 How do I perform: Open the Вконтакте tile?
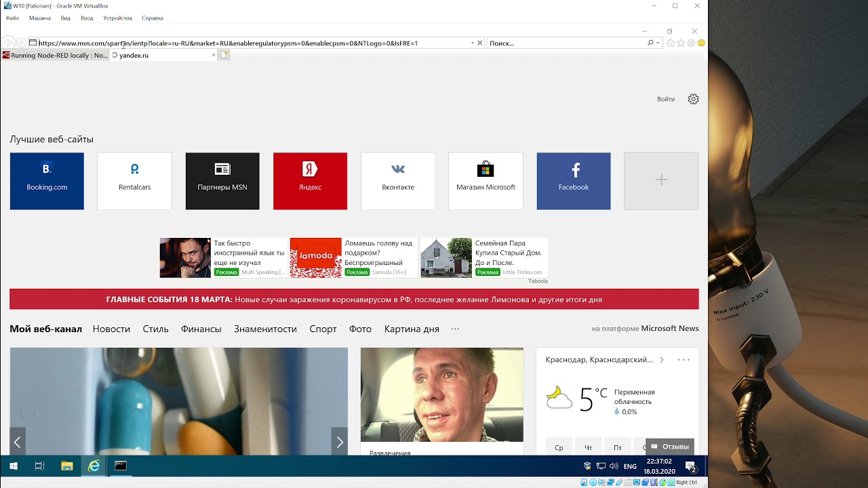click(398, 181)
